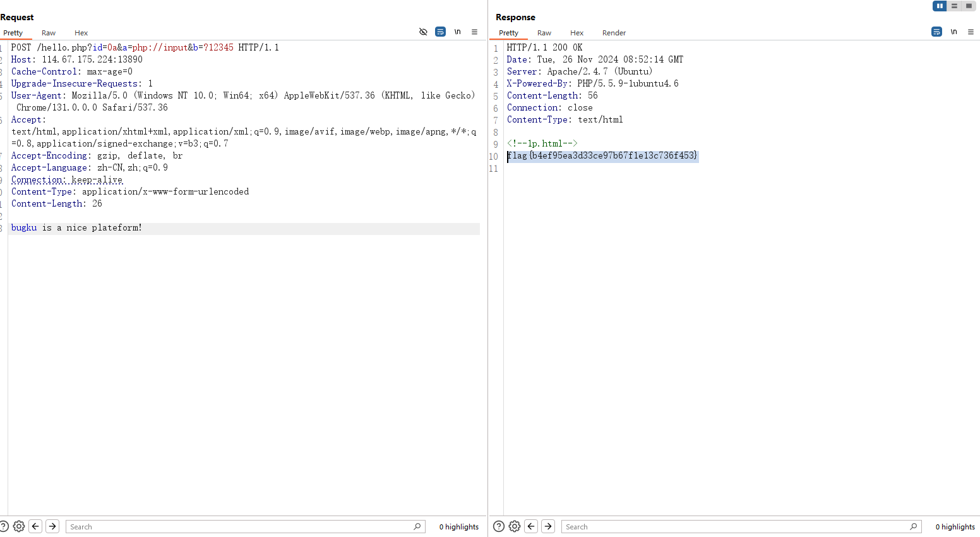Click request search settings gear icon
This screenshot has height=537, width=980.
point(19,526)
